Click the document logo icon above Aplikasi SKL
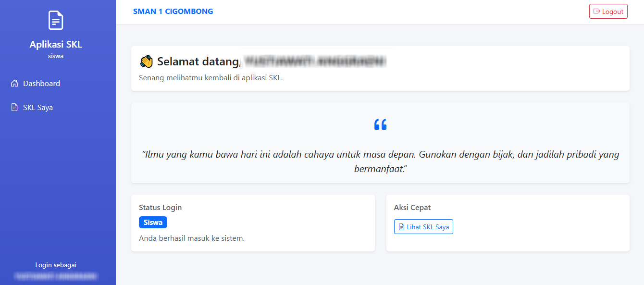 click(56, 20)
